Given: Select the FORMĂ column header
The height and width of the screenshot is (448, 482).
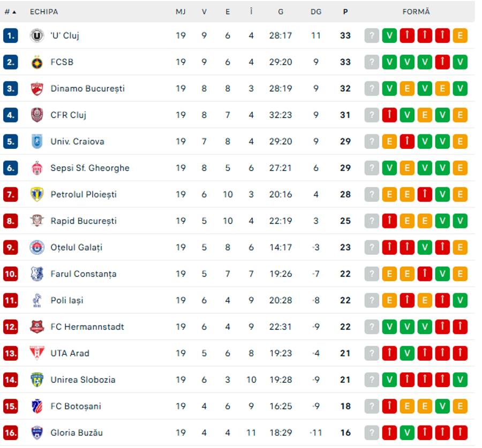Looking at the screenshot, I should pos(416,12).
